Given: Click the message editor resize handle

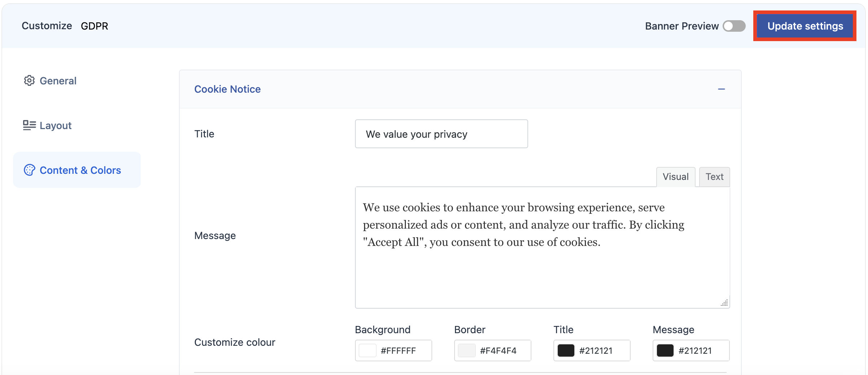Looking at the screenshot, I should pyautogui.click(x=724, y=303).
